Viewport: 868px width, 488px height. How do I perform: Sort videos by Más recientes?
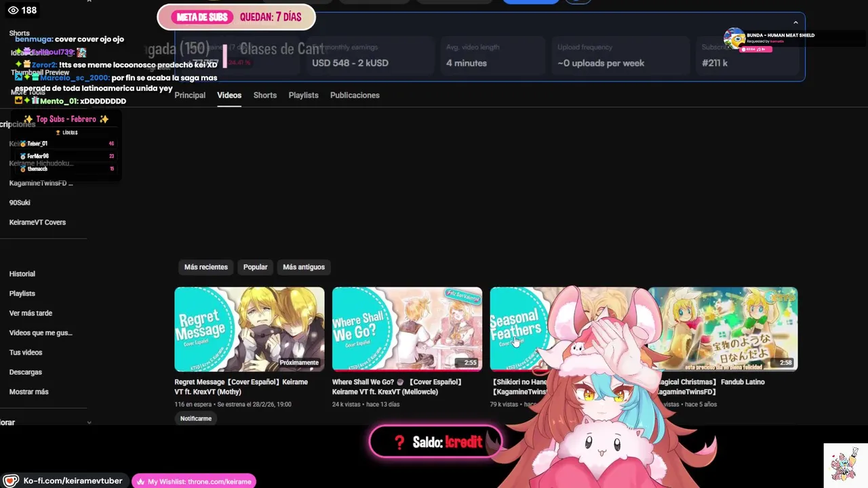click(206, 267)
